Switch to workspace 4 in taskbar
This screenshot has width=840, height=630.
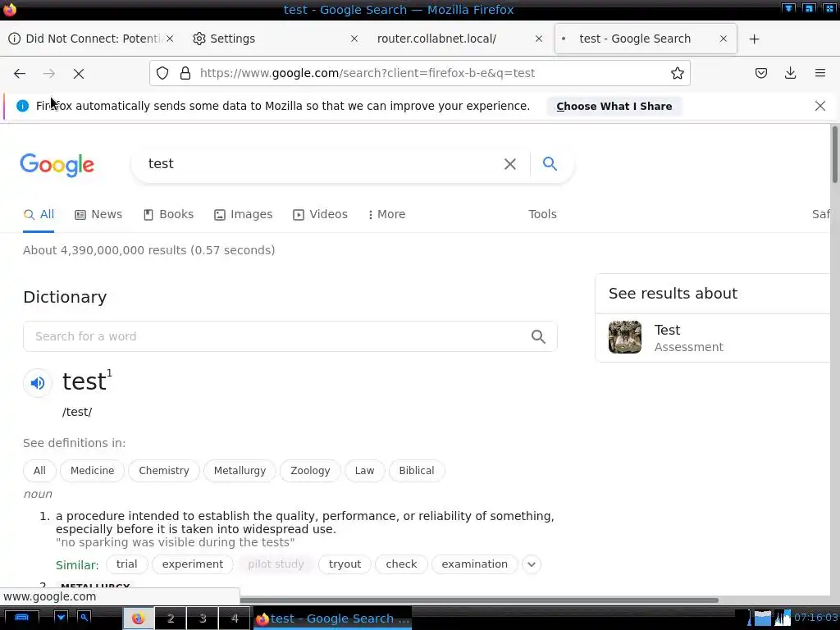(x=235, y=619)
